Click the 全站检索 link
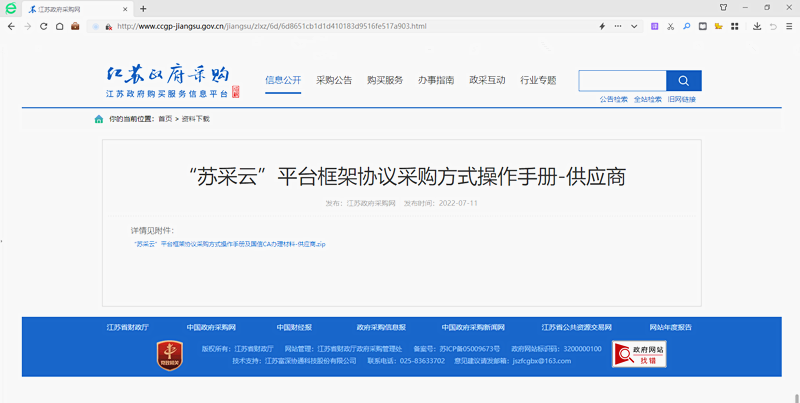 click(x=647, y=99)
